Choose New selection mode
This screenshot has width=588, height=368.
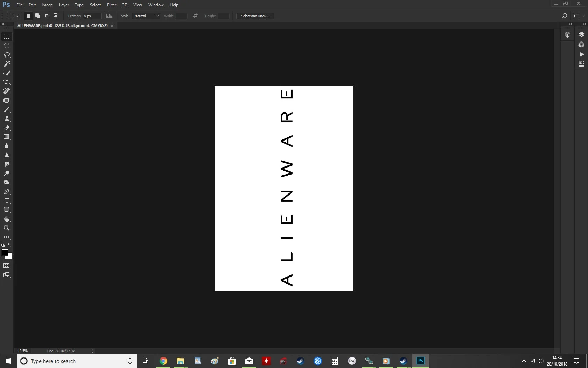point(29,16)
